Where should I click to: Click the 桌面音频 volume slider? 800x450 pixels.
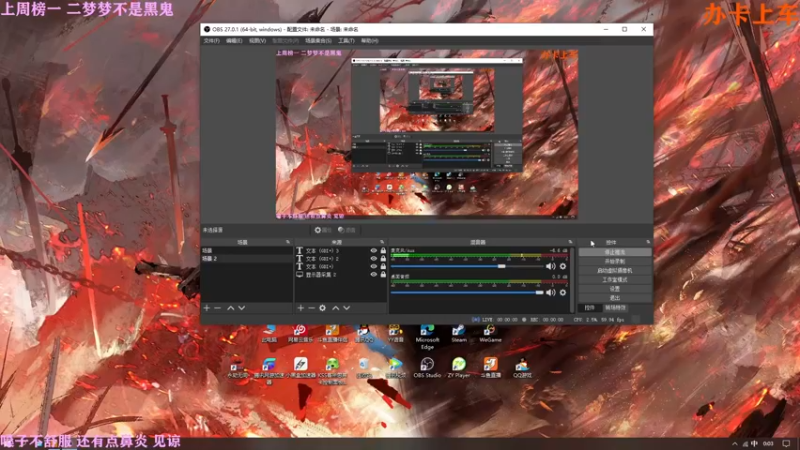click(467, 292)
